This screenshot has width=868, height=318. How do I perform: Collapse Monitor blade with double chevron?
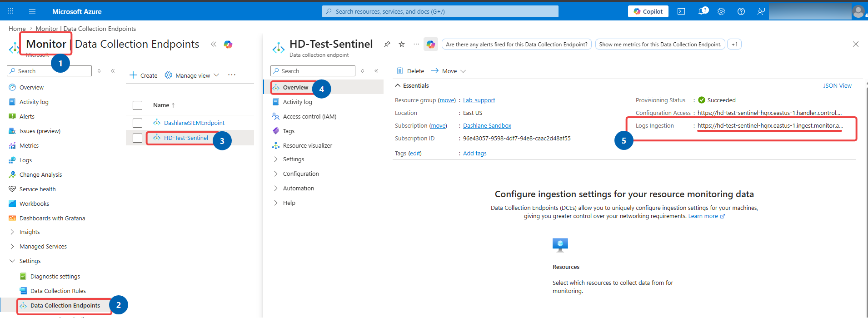214,44
